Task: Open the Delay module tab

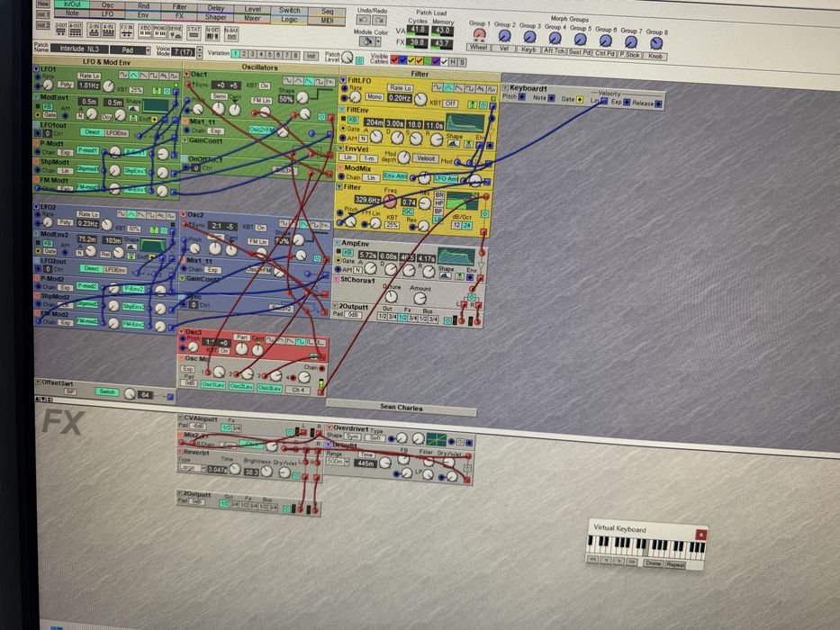Action: (216, 8)
